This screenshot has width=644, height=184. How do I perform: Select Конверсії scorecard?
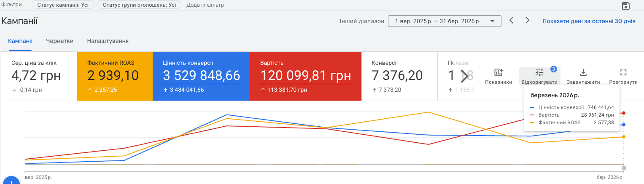click(x=399, y=76)
